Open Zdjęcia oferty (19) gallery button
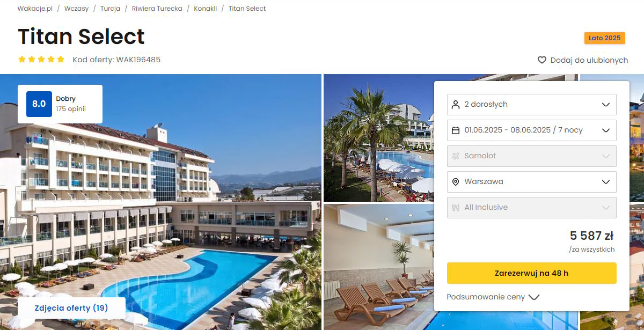Viewport: 644px width, 330px height. [x=71, y=308]
